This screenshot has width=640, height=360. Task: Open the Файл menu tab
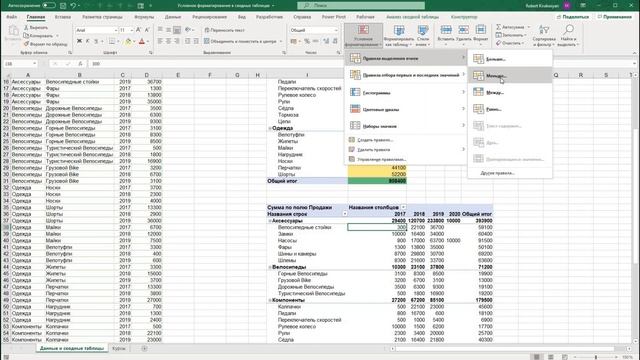click(x=12, y=17)
